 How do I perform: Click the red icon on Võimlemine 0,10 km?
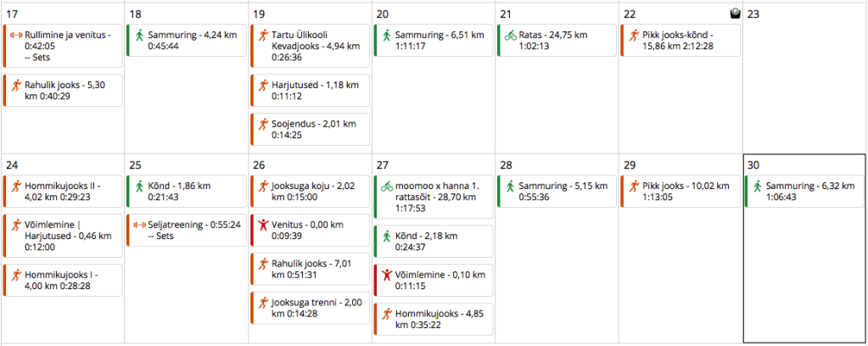click(x=386, y=275)
